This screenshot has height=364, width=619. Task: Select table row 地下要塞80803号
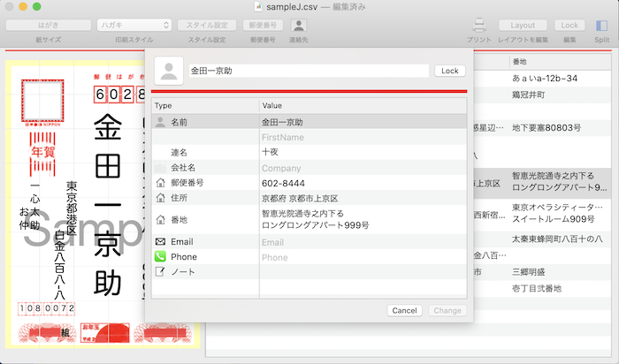coord(546,128)
